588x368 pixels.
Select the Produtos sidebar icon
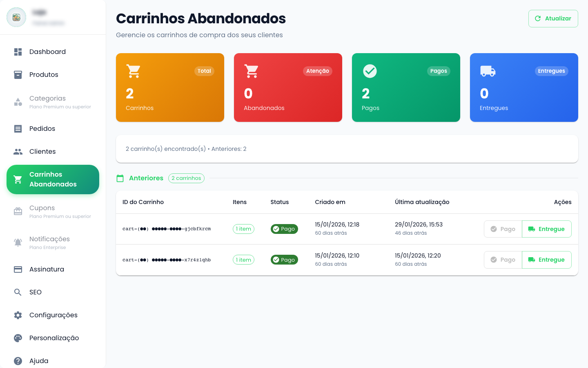click(18, 74)
